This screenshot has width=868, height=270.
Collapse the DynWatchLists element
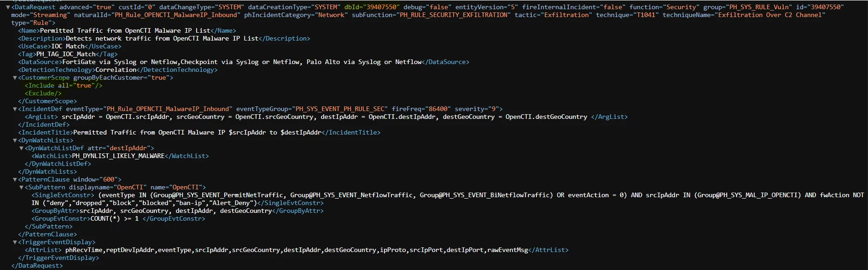click(x=15, y=141)
